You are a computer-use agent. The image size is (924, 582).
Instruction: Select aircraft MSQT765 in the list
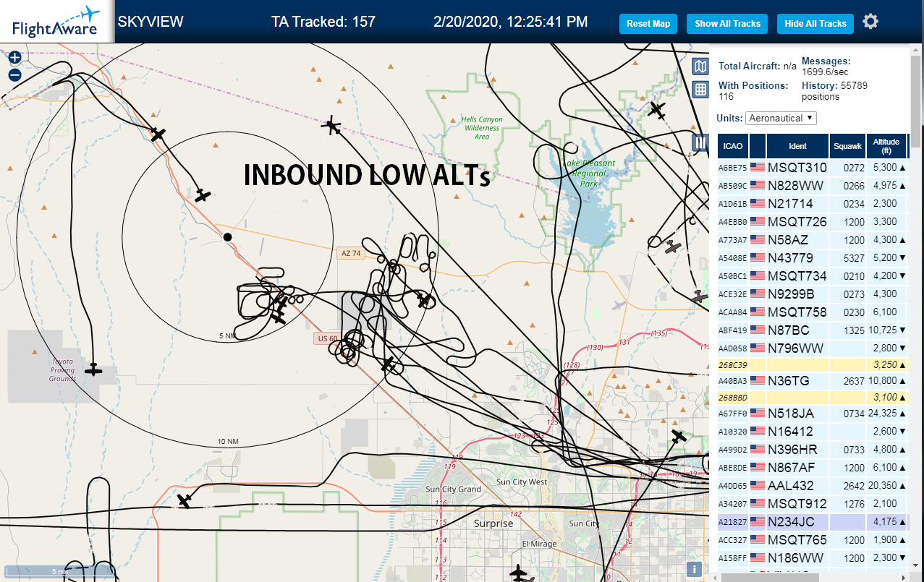(813, 540)
